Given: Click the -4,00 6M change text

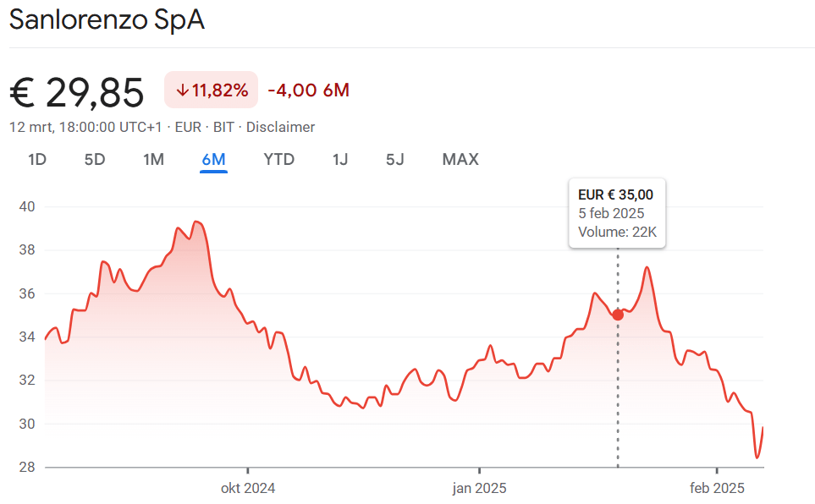Looking at the screenshot, I should pyautogui.click(x=308, y=90).
